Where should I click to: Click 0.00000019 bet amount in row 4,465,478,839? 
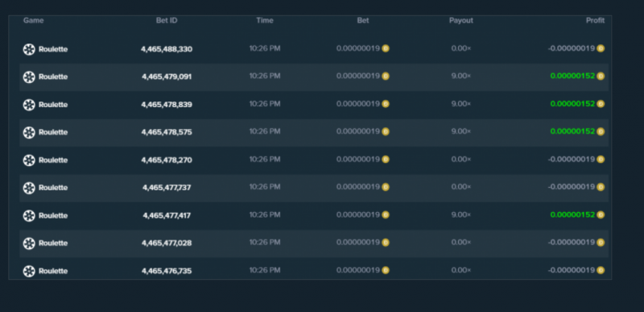tap(358, 104)
